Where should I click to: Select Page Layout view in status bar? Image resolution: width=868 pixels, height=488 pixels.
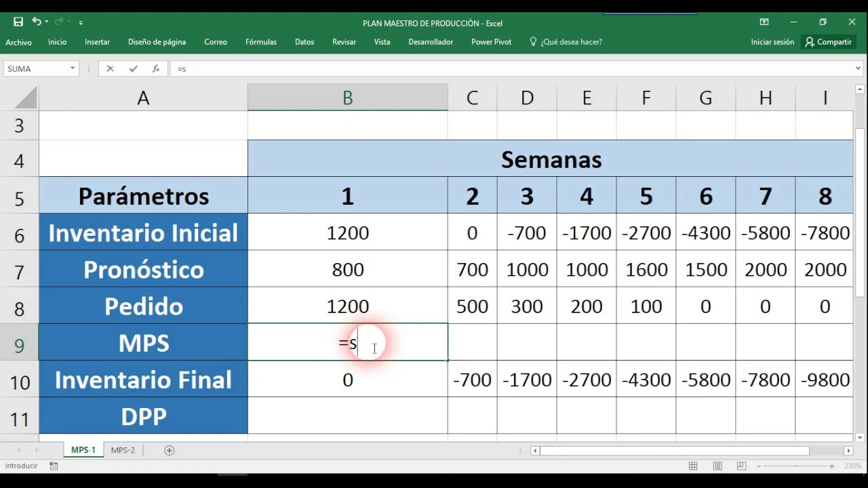pyautogui.click(x=717, y=466)
